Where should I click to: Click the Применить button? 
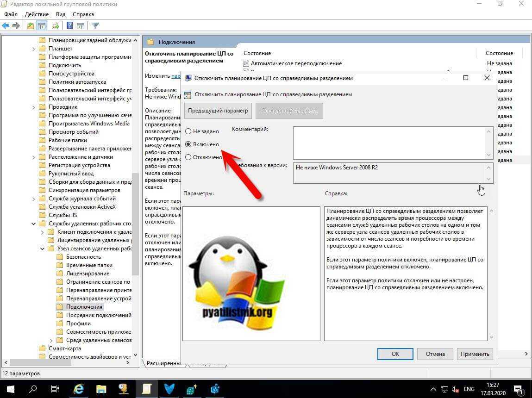475,354
